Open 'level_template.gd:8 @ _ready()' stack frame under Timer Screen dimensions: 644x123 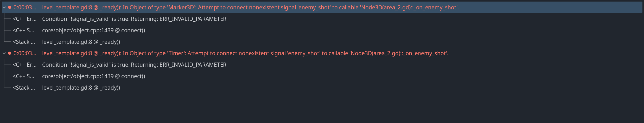coord(81,88)
